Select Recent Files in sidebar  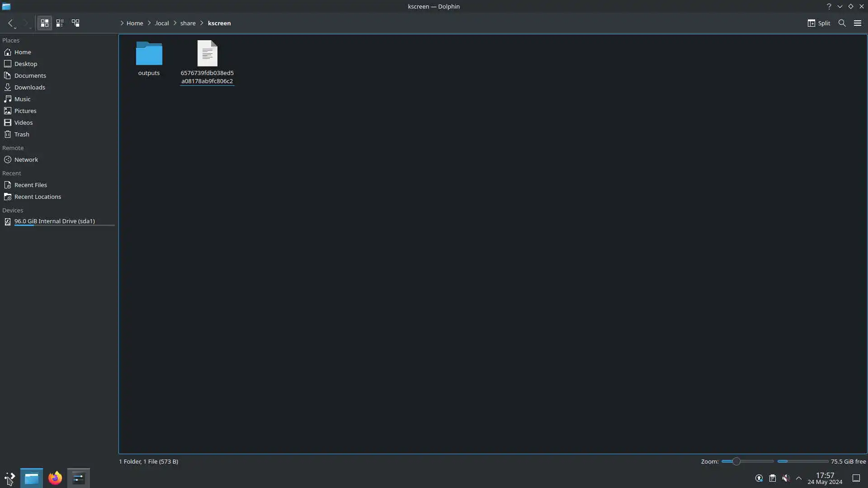tap(30, 185)
